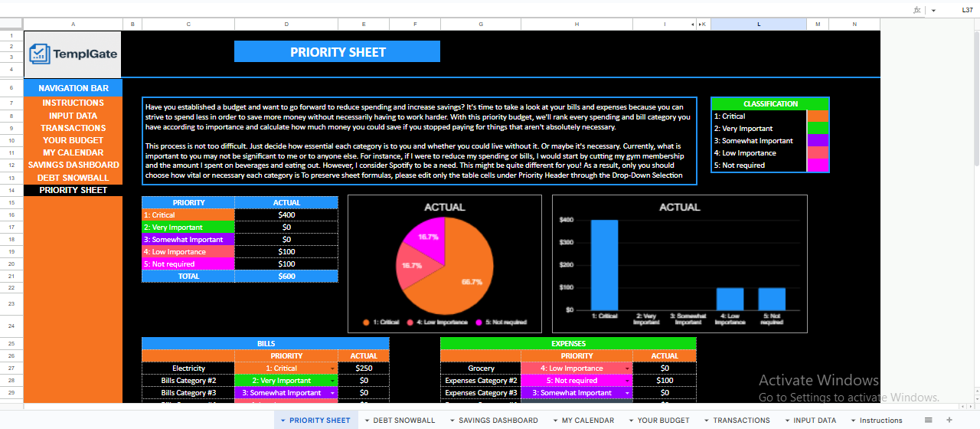Click the green swatch next to 2: Very Important
Viewport: 980px width, 429px height.
point(818,129)
